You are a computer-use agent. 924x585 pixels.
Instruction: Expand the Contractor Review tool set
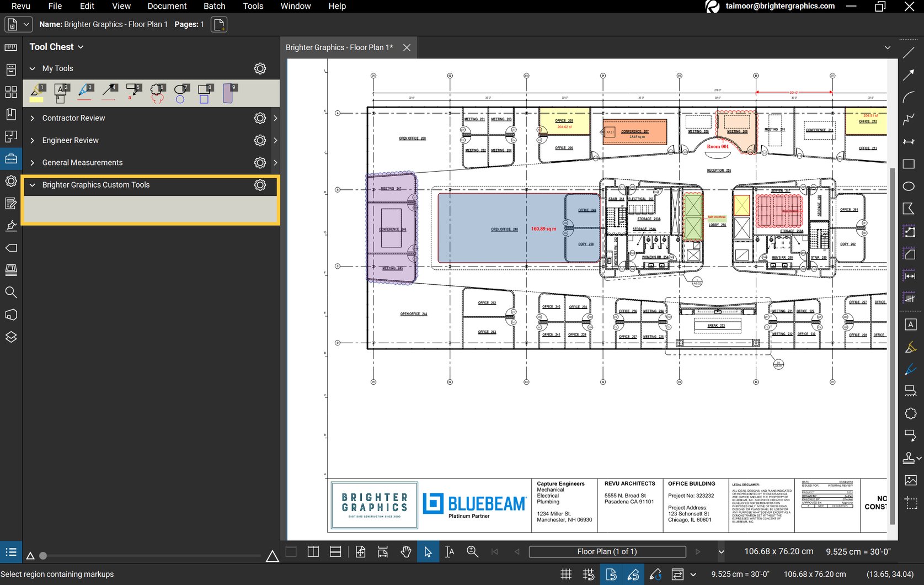(x=32, y=118)
